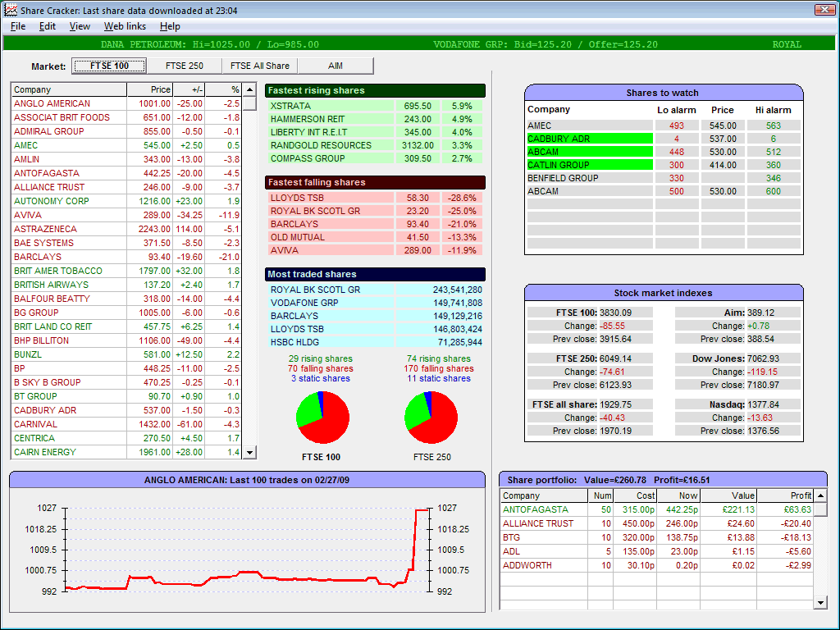Screen dimensions: 840x630
Task: Show the AIM market shares
Action: (x=335, y=66)
